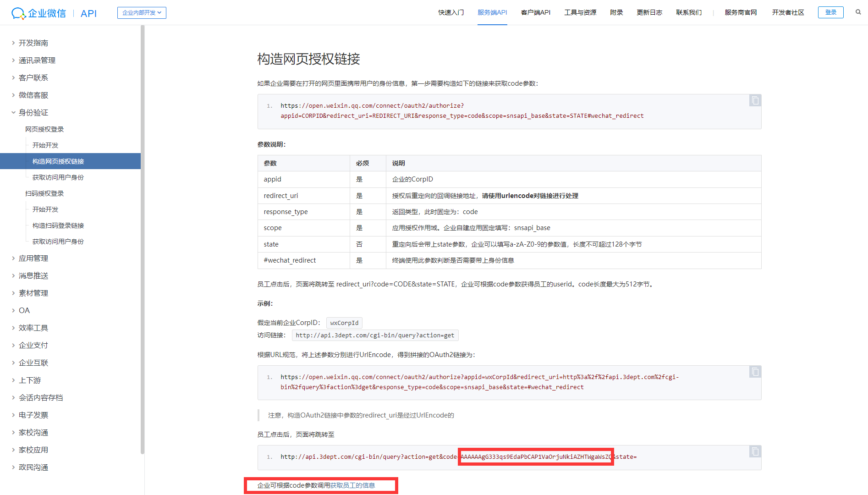Open the 企业内部开发 dropdown
Image resolution: width=868 pixels, height=495 pixels.
click(x=142, y=13)
